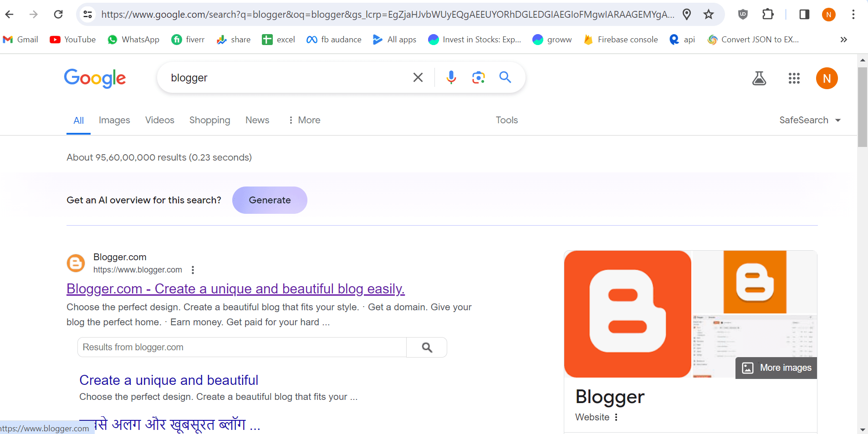Switch to the Images tab
Screen dimensions: 868x434
pos(114,120)
